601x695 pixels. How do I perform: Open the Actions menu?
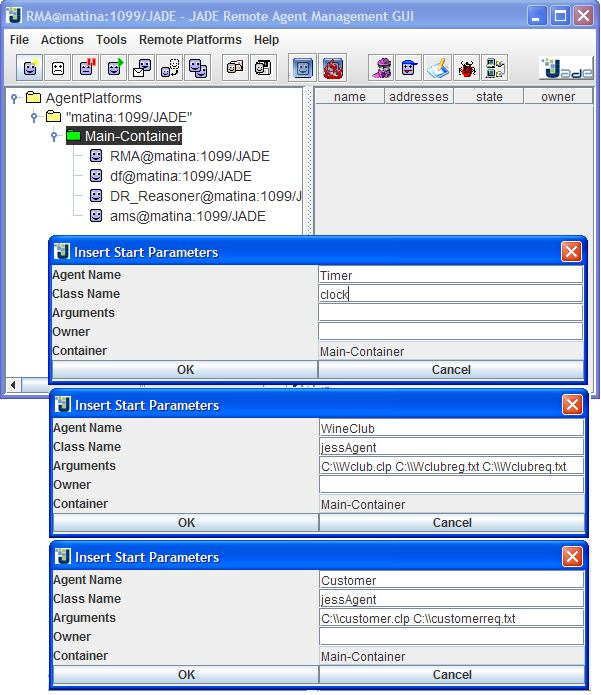pyautogui.click(x=62, y=40)
